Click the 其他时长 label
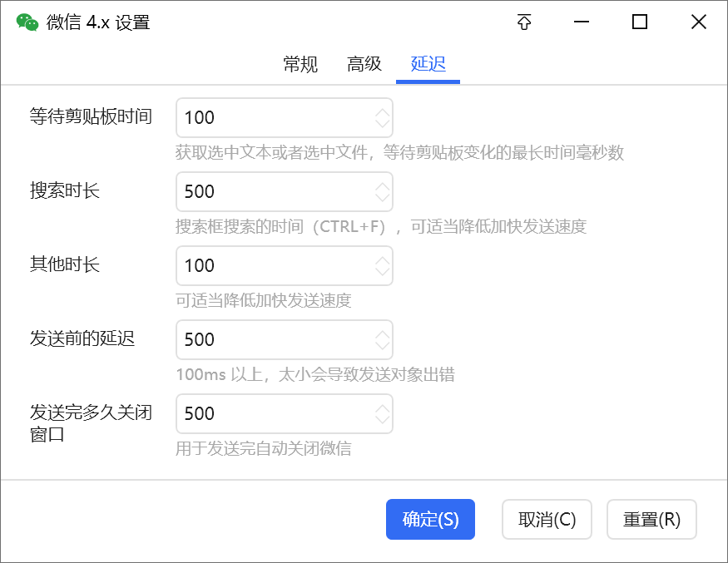The height and width of the screenshot is (563, 728). pos(65,264)
